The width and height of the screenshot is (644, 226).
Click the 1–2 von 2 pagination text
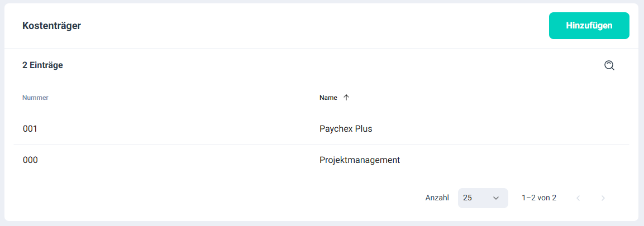coord(539,198)
